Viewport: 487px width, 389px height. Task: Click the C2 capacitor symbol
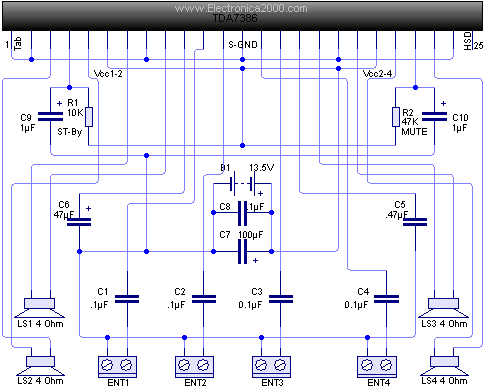(204, 299)
